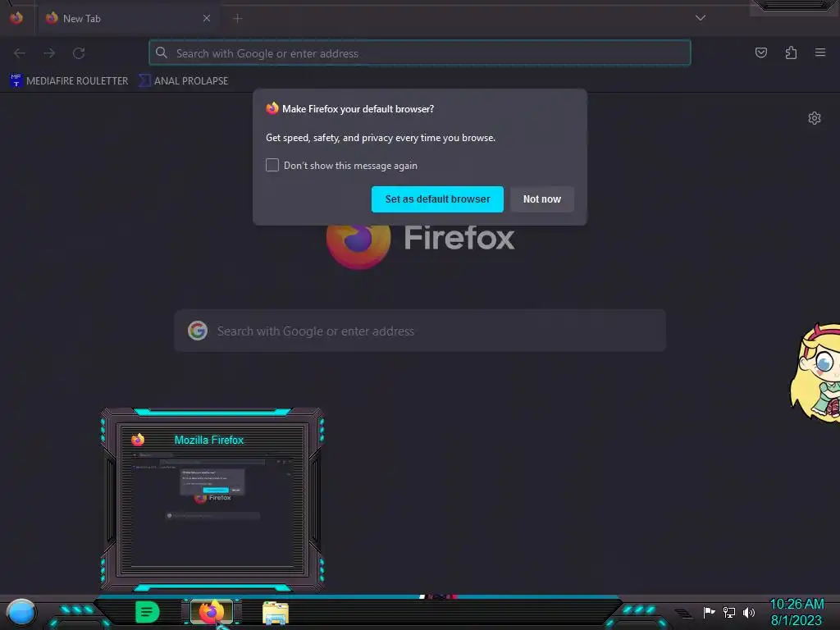The image size is (840, 630).
Task: Click the Firefox View icon beside the tabs
Action: coord(16,18)
